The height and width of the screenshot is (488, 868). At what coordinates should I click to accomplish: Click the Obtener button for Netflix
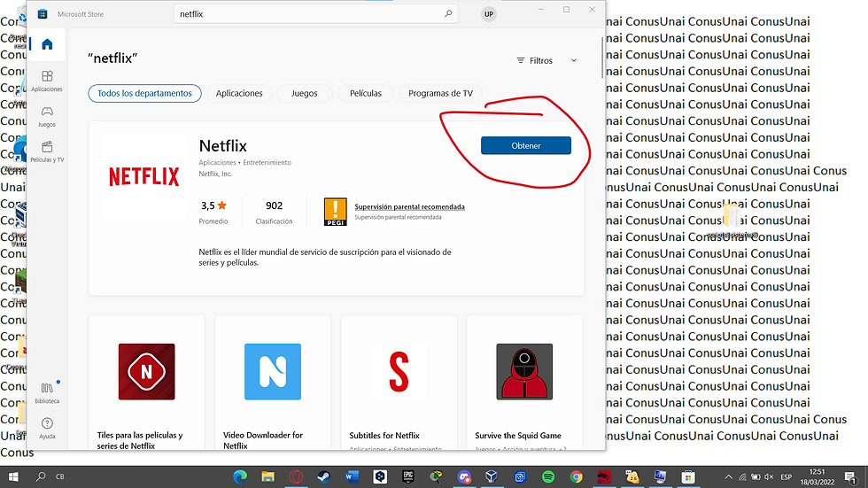pyautogui.click(x=526, y=145)
